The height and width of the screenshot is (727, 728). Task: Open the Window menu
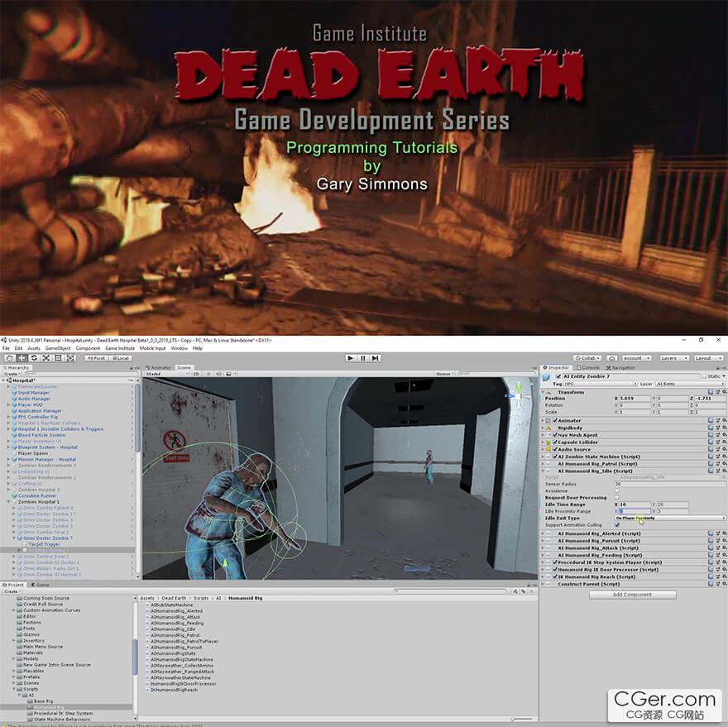pos(180,348)
